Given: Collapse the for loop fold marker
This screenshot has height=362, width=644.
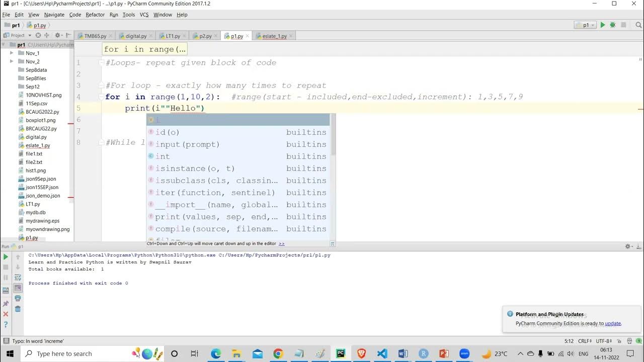Looking at the screenshot, I should click(102, 97).
